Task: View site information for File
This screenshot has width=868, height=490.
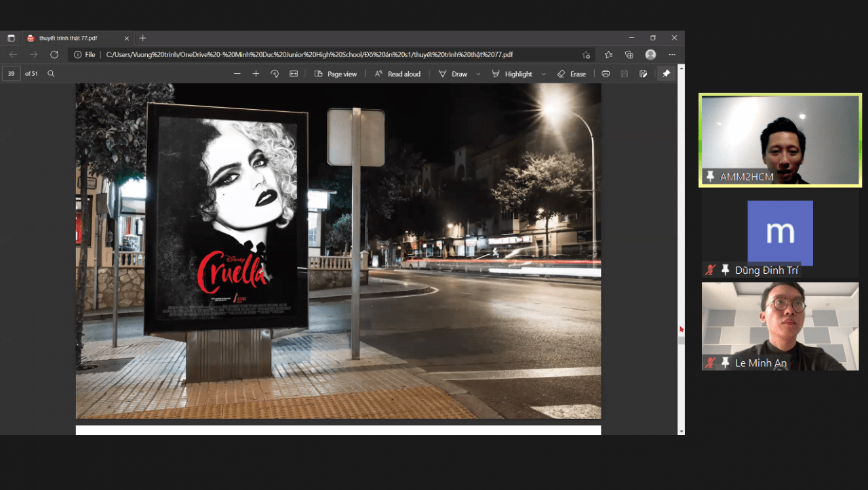Action: (x=85, y=54)
